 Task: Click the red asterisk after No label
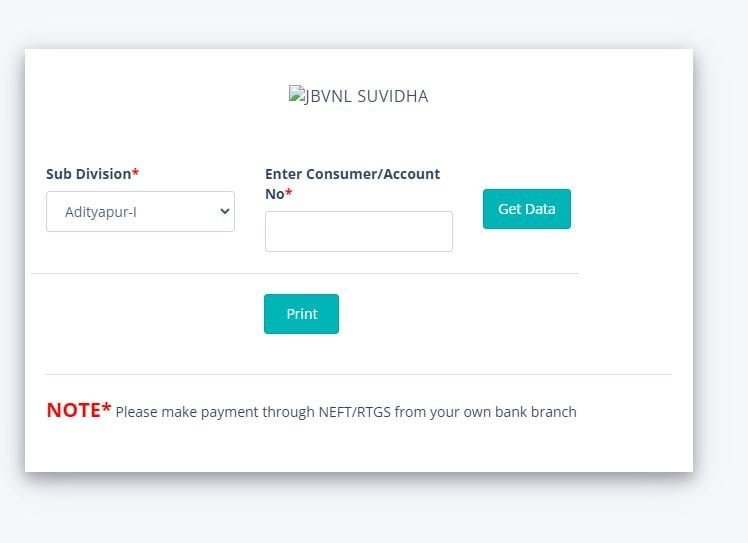[289, 192]
